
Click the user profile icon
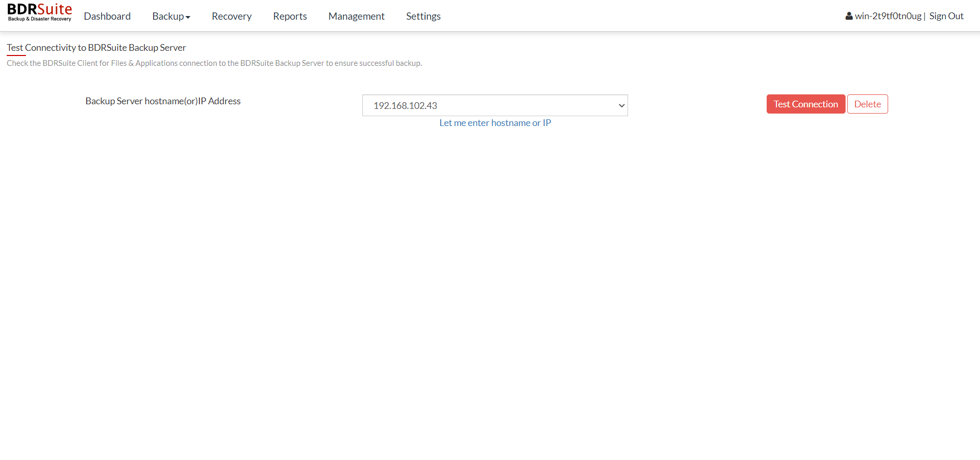849,16
